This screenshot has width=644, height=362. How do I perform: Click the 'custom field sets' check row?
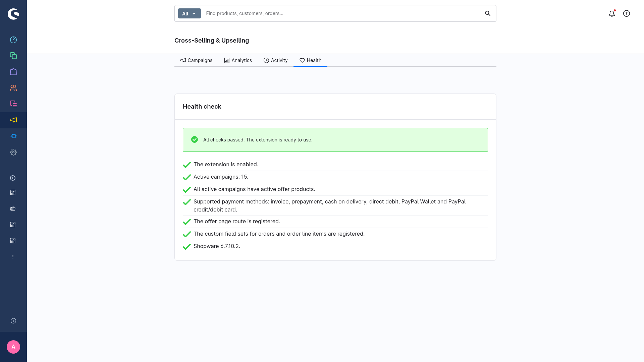335,234
